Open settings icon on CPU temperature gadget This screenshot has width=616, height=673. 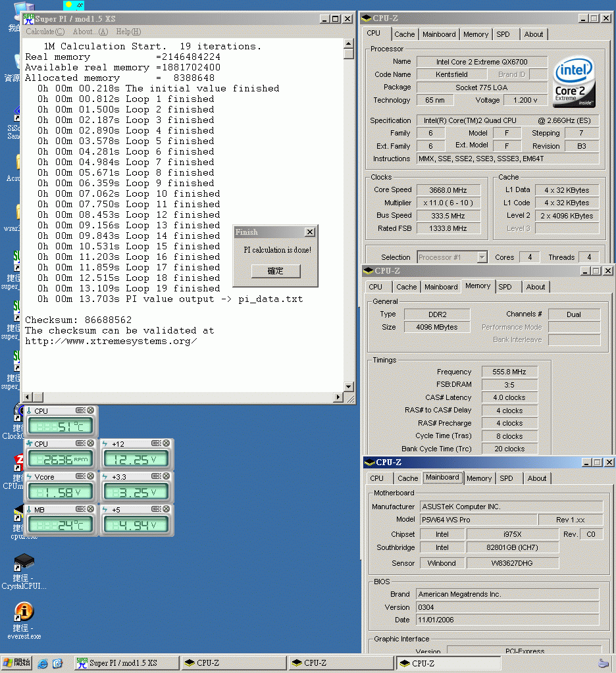[80, 411]
